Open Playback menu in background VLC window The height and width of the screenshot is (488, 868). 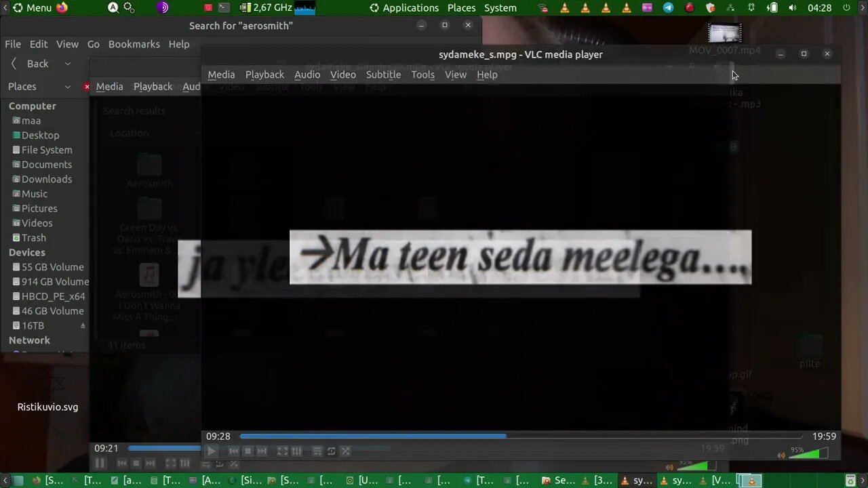[153, 87]
